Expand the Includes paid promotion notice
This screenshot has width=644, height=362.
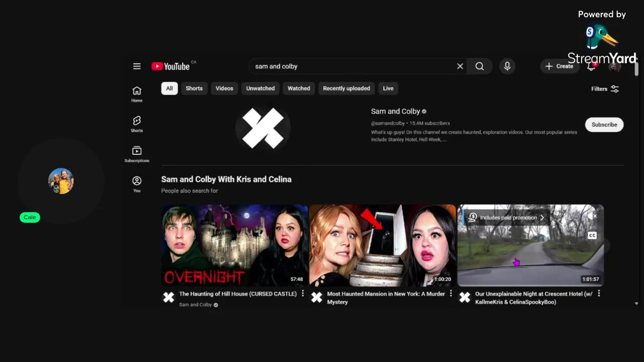[x=506, y=218]
